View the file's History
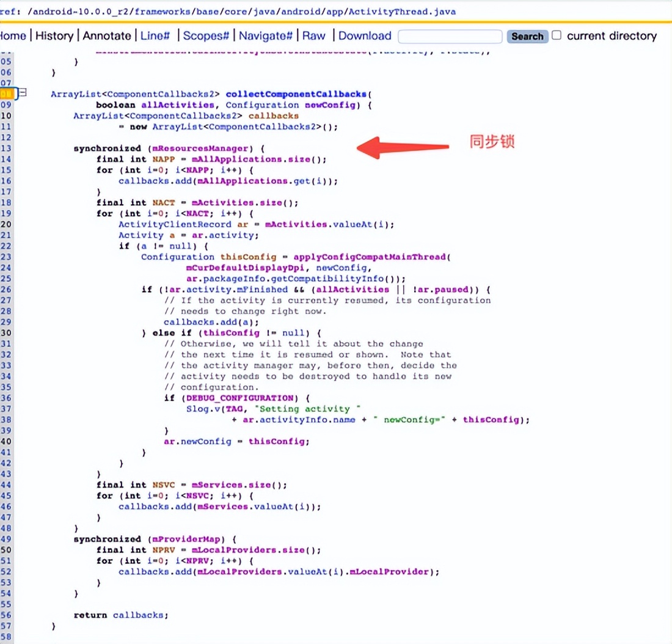 tap(54, 35)
